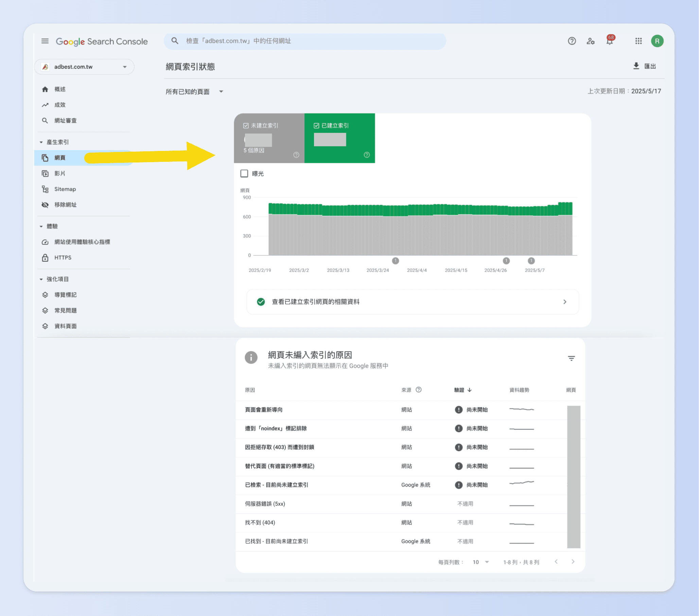Open the Google apps grid
Viewport: 699px width, 616px height.
pyautogui.click(x=638, y=41)
